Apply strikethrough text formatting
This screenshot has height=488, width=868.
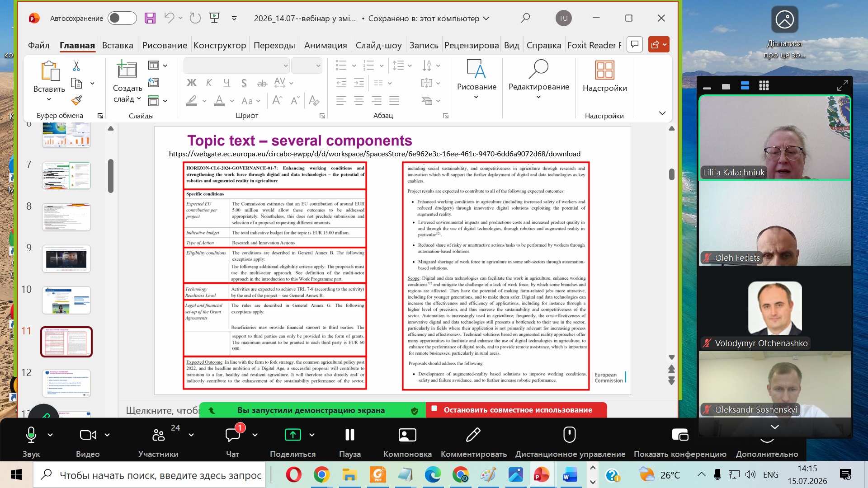point(262,83)
